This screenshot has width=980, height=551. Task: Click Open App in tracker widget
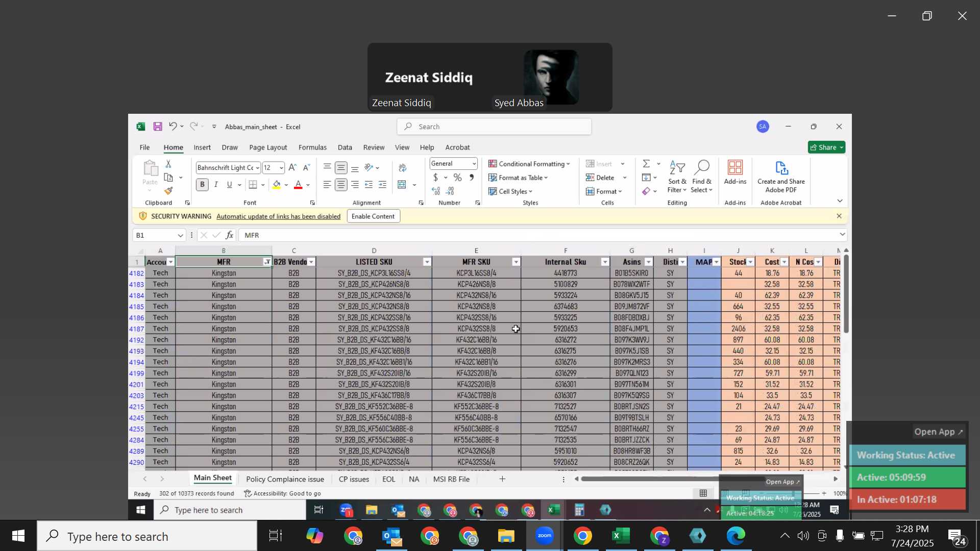click(939, 432)
